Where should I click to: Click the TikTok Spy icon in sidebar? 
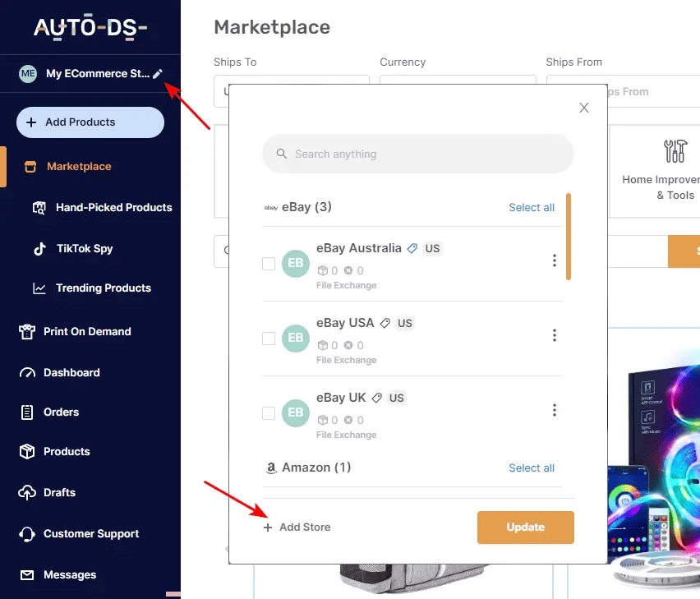point(39,249)
